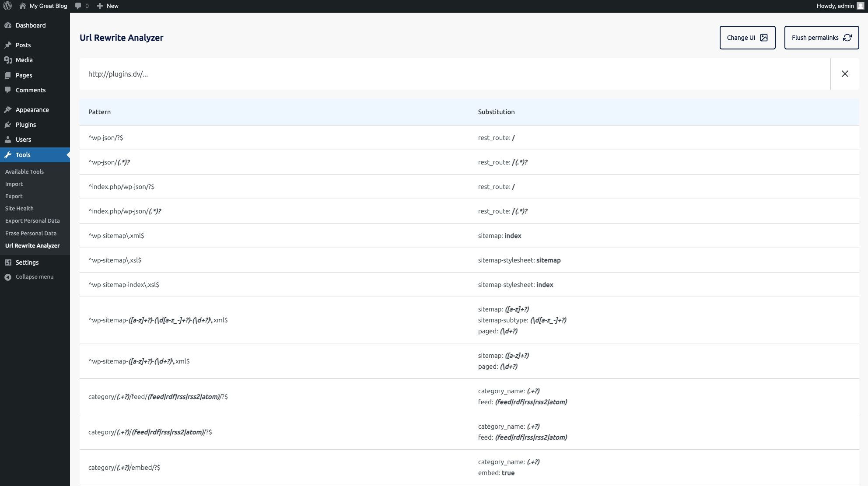
Task: Clear the URL field with X icon
Action: coord(845,74)
